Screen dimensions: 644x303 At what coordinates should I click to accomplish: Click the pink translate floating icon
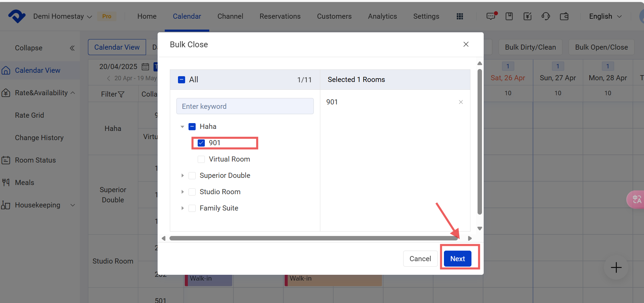(636, 199)
